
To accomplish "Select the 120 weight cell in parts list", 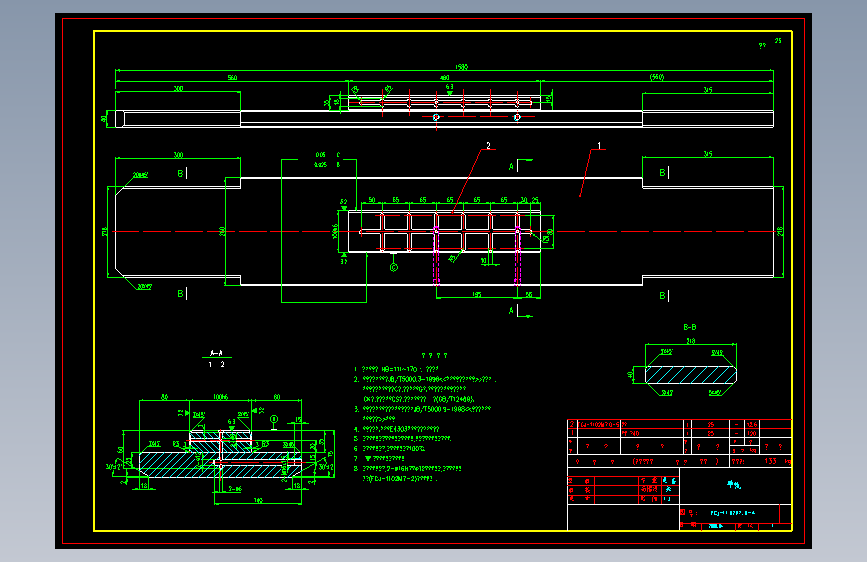I will 751,433.
